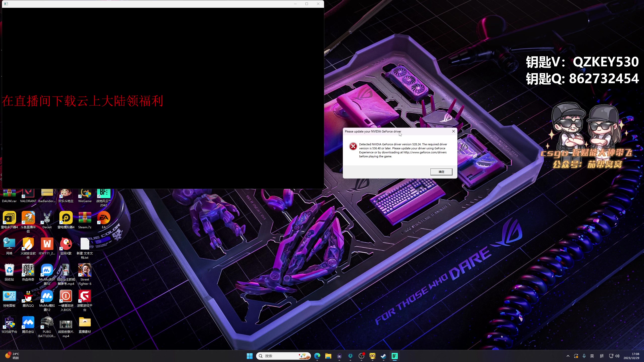Select the 游聚游戏平台 icon
The image size is (644, 362).
point(85,301)
